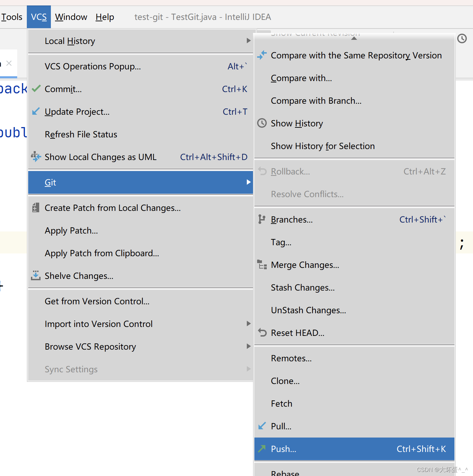Image resolution: width=473 pixels, height=476 pixels.
Task: Choose Branches... in Git submenu
Action: point(354,219)
